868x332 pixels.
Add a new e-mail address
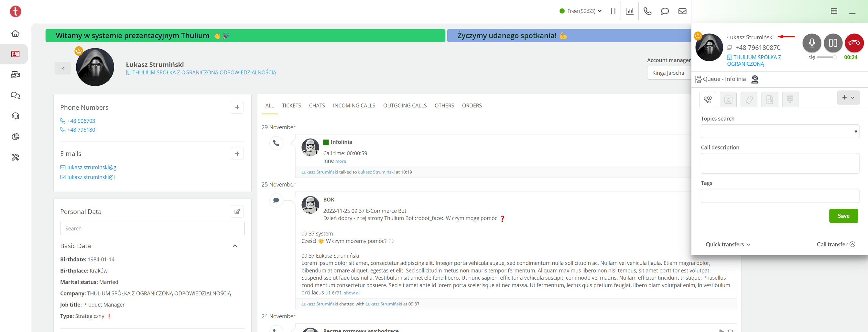(237, 154)
